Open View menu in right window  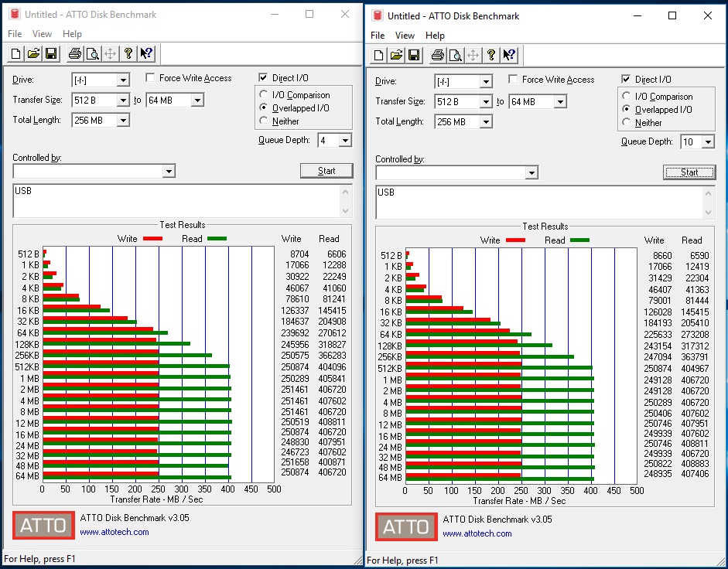405,36
